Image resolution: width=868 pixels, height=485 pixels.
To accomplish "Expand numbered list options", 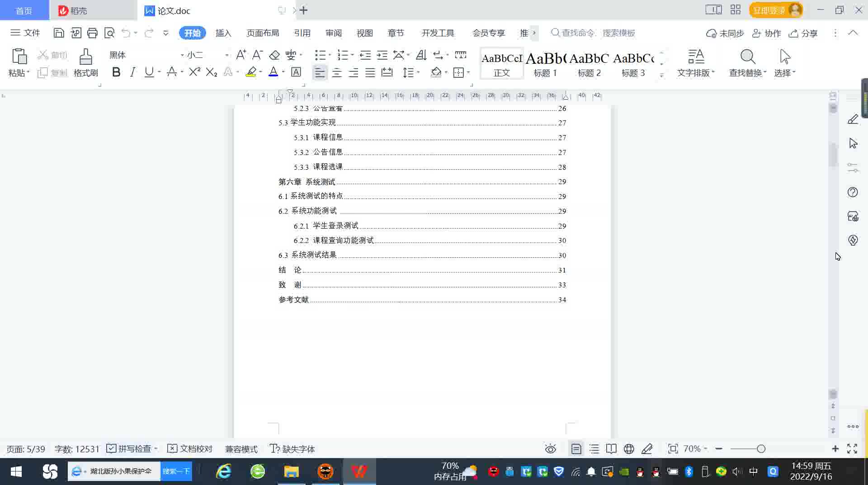I will point(352,55).
